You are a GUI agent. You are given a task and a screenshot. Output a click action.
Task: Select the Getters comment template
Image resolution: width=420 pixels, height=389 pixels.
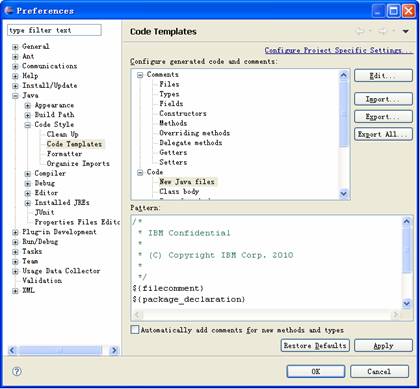173,152
